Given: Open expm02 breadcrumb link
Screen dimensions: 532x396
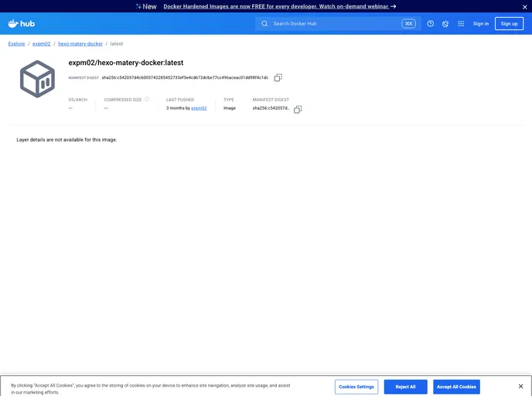Looking at the screenshot, I should 41,44.
